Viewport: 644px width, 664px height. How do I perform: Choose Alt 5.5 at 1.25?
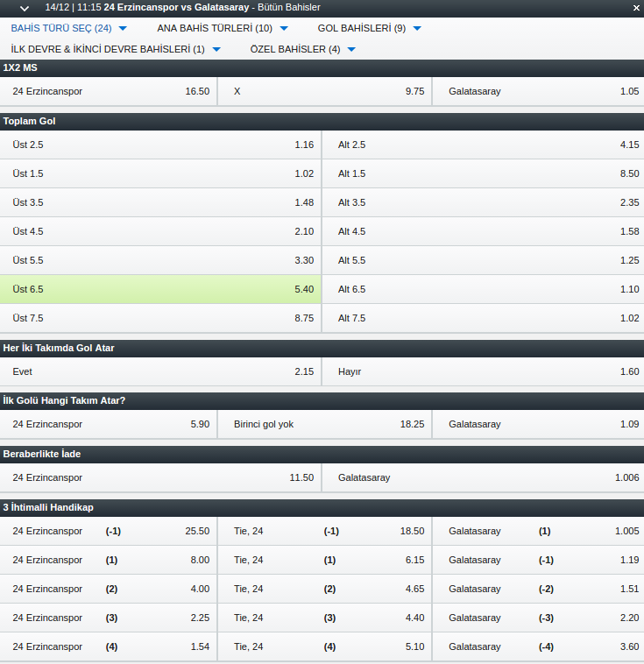tap(483, 260)
